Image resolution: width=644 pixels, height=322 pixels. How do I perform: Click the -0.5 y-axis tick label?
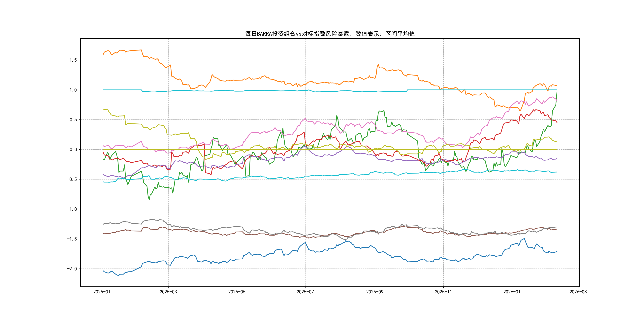coord(72,179)
